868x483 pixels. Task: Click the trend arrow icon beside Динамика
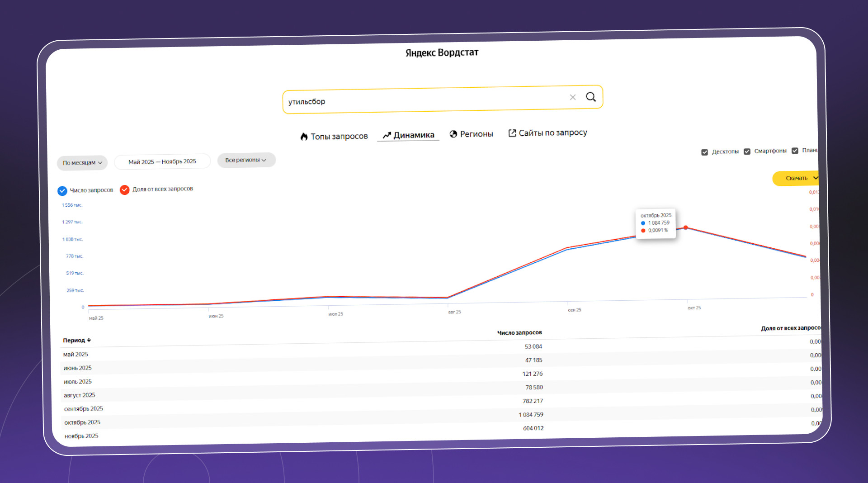(387, 135)
